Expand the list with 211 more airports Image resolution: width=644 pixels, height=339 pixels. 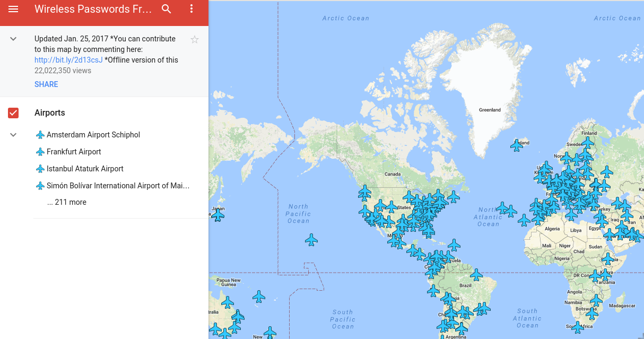[x=66, y=202]
